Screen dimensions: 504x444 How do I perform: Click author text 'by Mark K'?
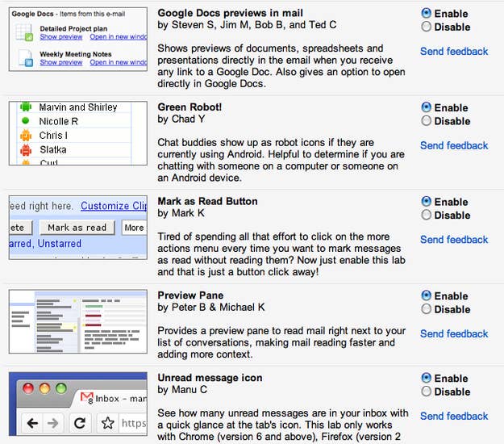pos(181,213)
